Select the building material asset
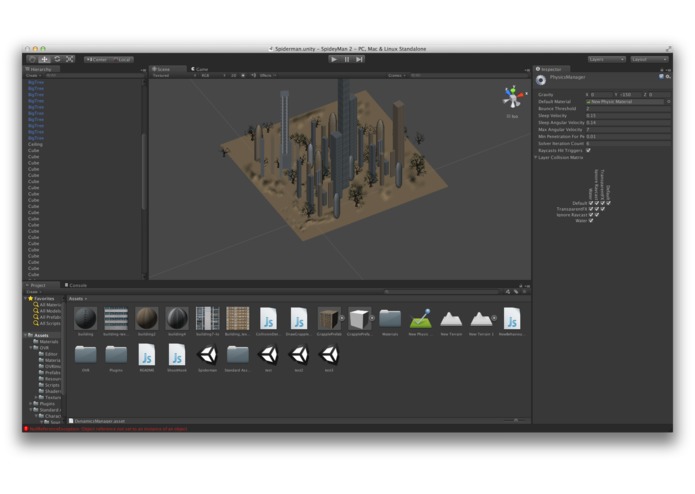The height and width of the screenshot is (494, 695). pos(86,321)
